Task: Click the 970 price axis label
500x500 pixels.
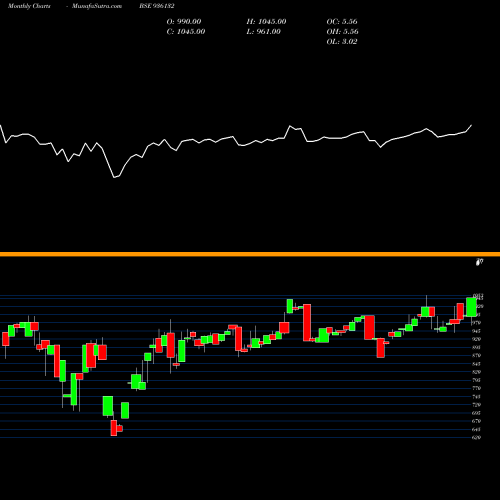Action: [477, 323]
